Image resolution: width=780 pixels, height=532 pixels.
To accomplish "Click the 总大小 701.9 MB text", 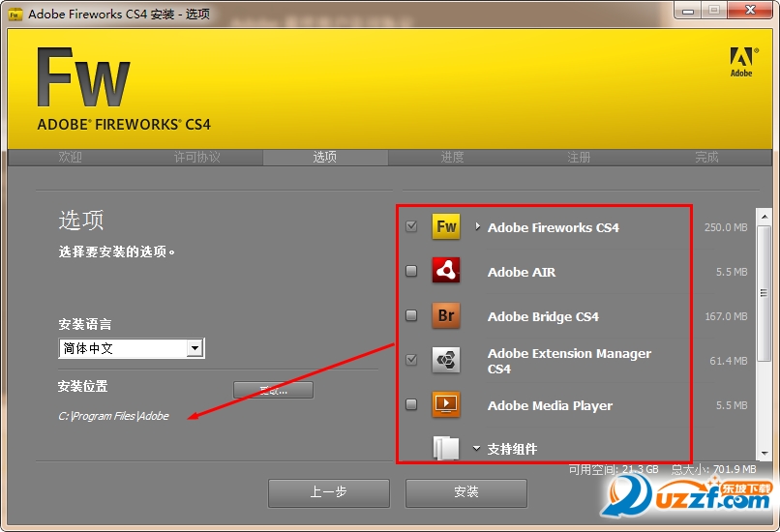I will point(713,469).
